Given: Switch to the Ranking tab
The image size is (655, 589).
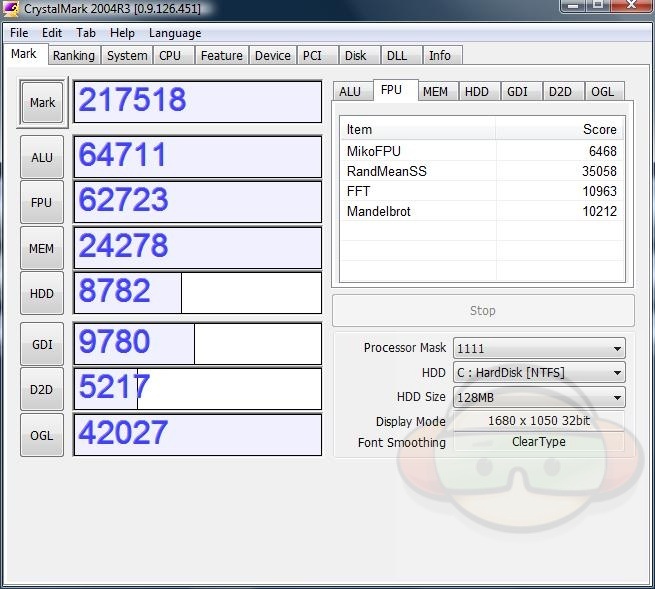Looking at the screenshot, I should [74, 56].
